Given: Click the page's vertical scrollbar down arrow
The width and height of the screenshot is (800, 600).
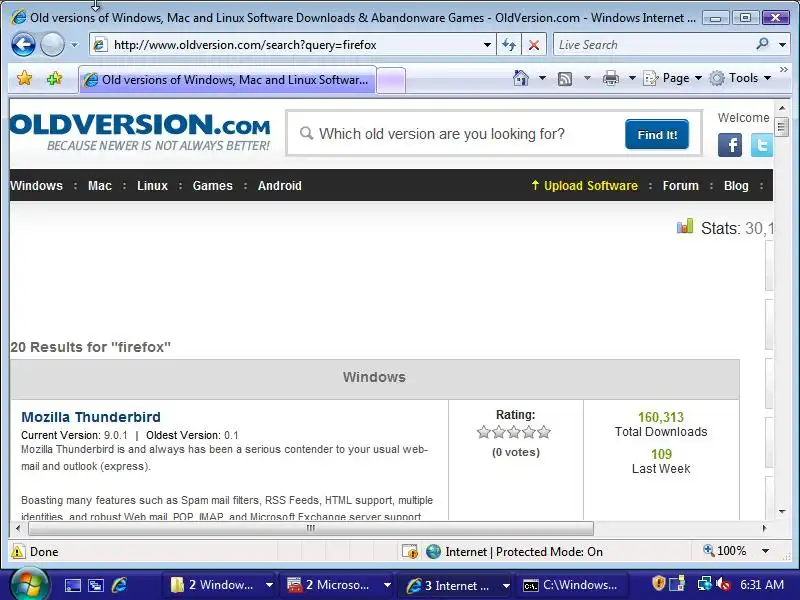Looking at the screenshot, I should pyautogui.click(x=782, y=511).
